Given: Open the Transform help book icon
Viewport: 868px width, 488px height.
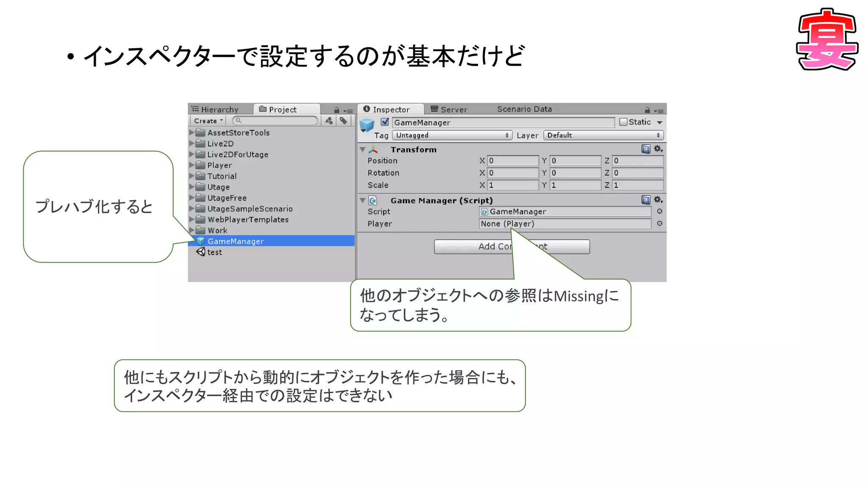Looking at the screenshot, I should point(646,149).
